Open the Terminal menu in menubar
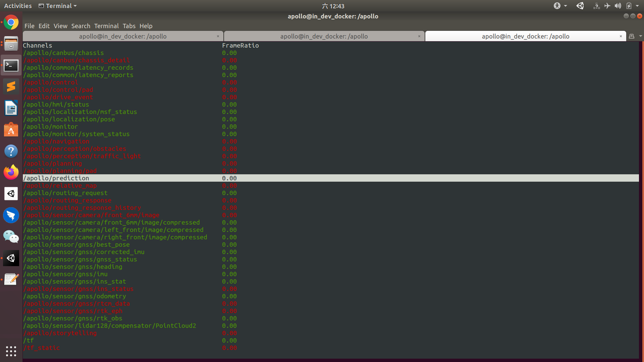Viewport: 644px width, 362px height. (106, 26)
